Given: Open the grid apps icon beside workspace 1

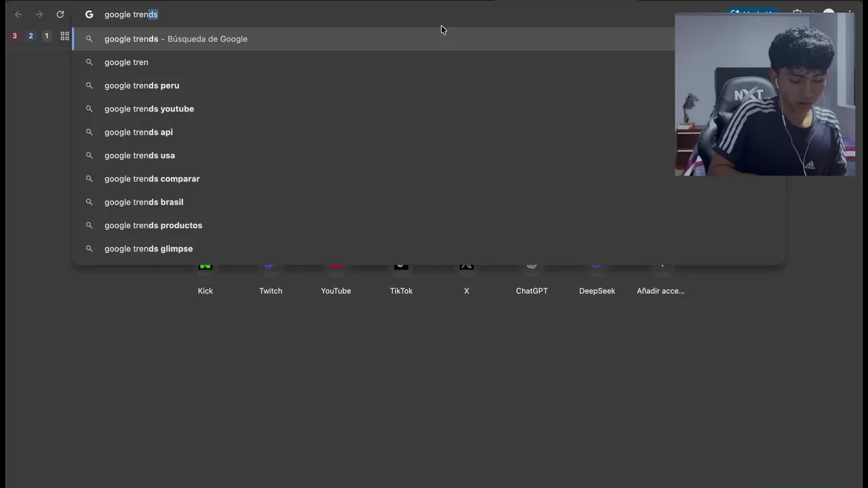Looking at the screenshot, I should [x=65, y=36].
